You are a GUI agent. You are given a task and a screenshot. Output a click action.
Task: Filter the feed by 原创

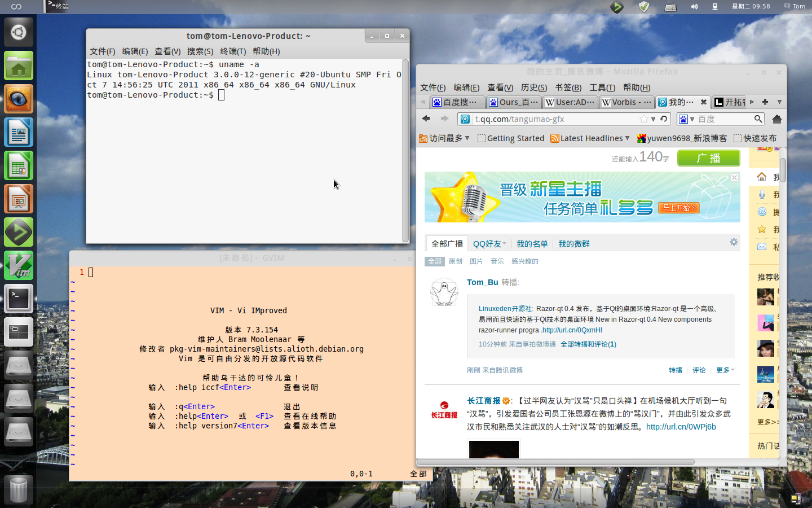(456, 261)
